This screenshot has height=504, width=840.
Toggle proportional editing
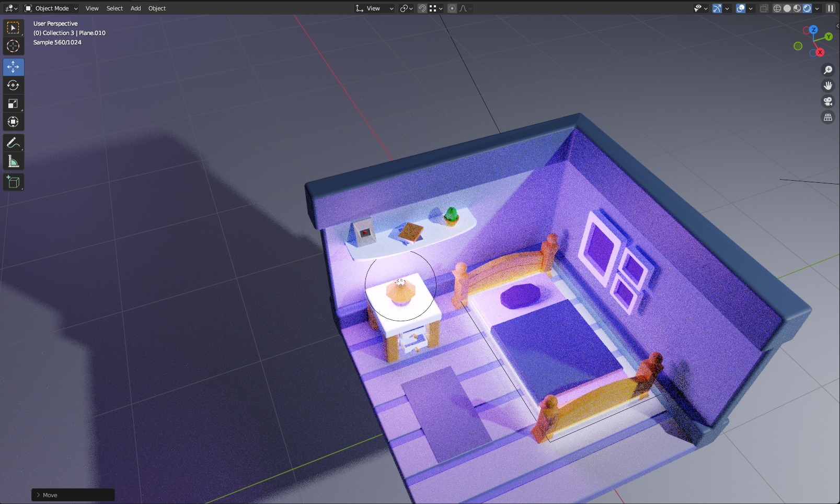452,8
